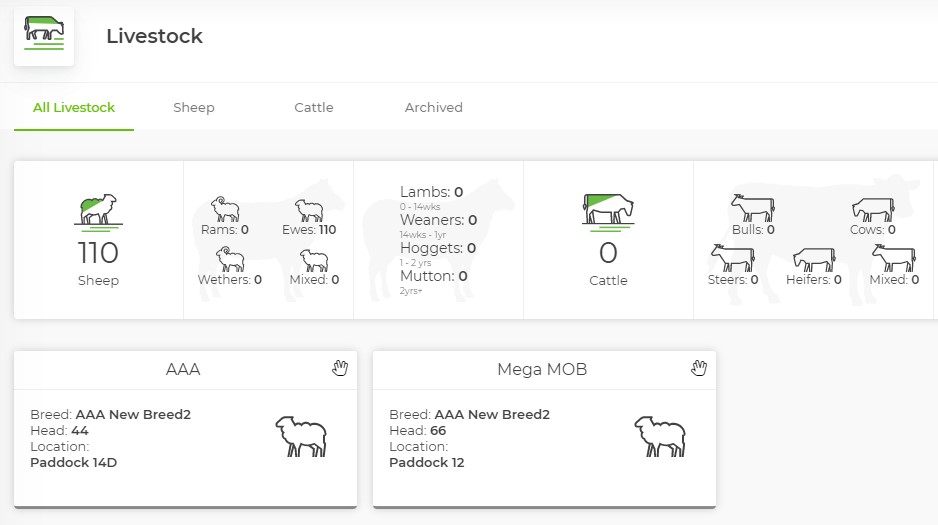Click the Wethers sheep icon
The image size is (938, 525).
pyautogui.click(x=230, y=260)
